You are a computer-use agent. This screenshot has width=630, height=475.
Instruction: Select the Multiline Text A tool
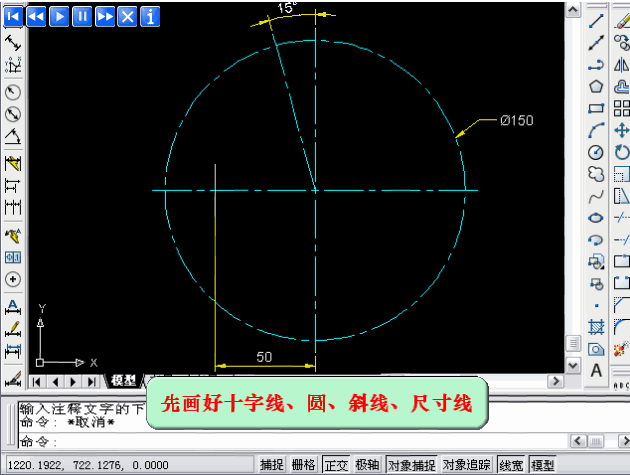[x=596, y=371]
